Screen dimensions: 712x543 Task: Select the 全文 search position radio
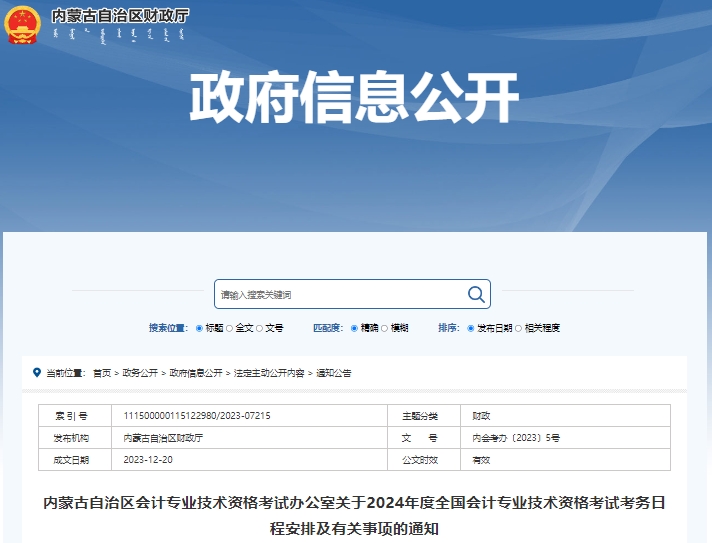click(x=229, y=328)
